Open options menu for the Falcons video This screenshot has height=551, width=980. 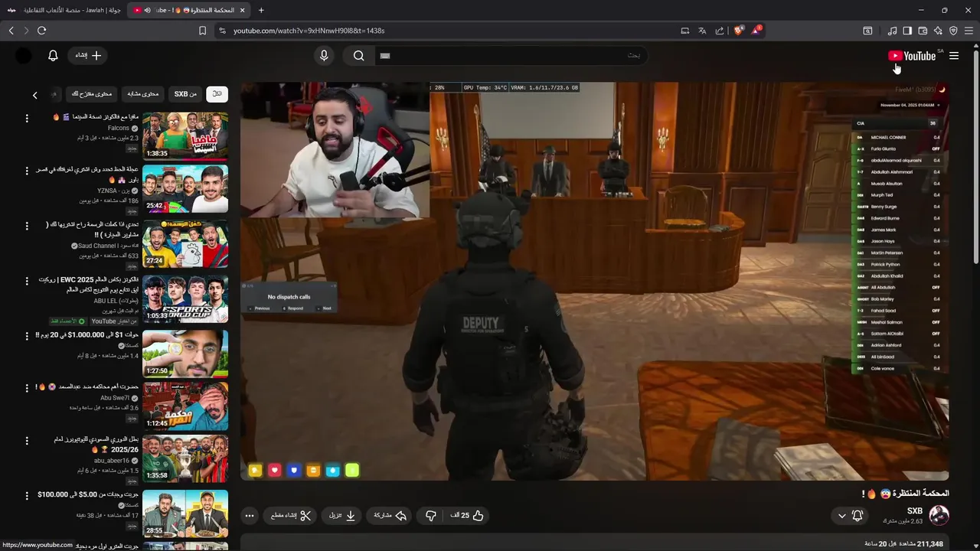27,118
